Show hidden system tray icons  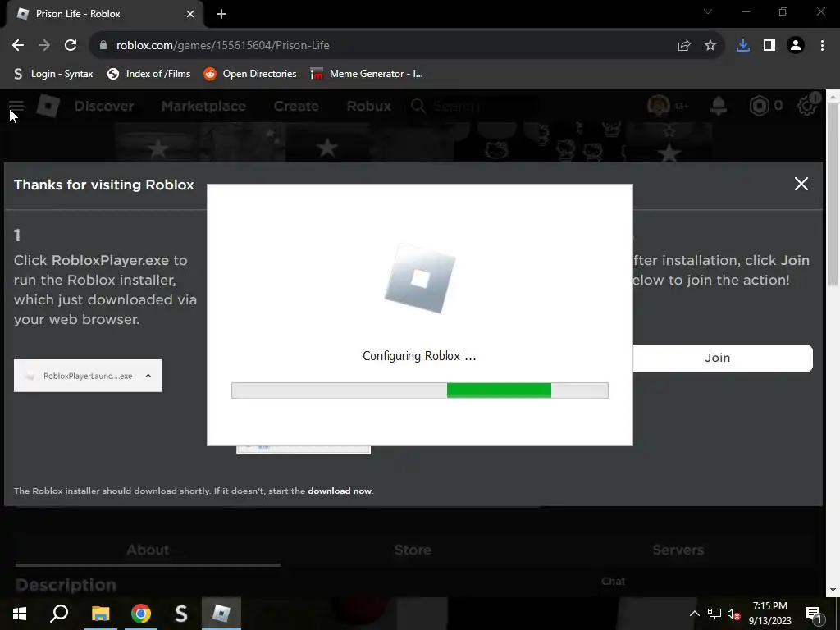click(x=694, y=614)
